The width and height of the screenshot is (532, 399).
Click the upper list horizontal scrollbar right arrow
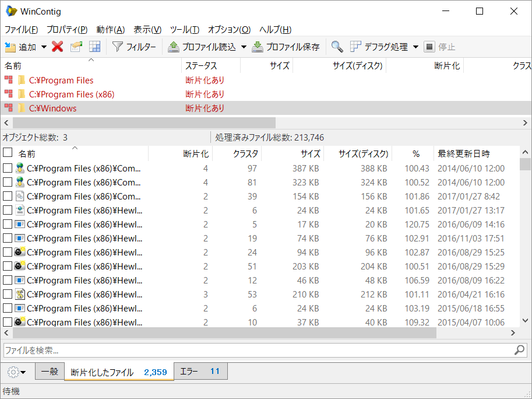(525, 123)
